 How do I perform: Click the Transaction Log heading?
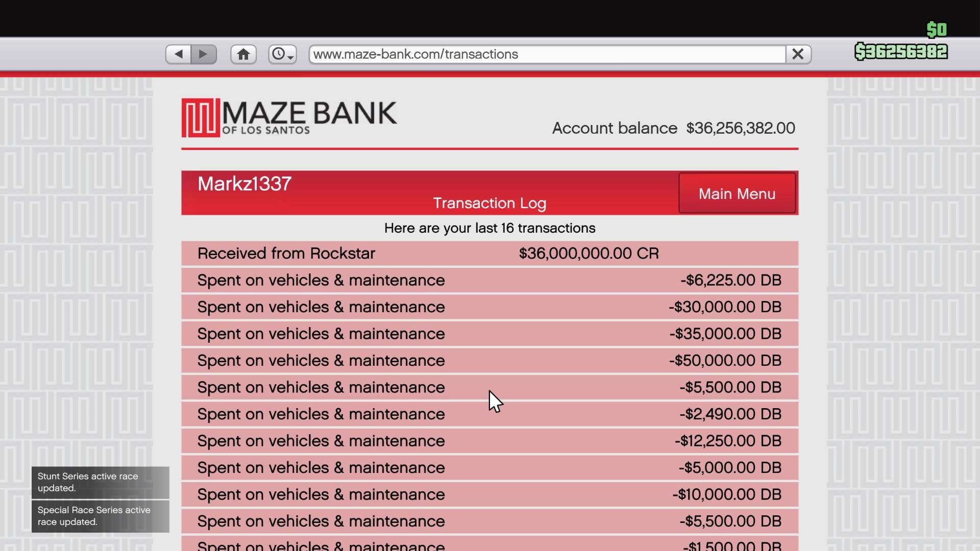[x=488, y=203]
